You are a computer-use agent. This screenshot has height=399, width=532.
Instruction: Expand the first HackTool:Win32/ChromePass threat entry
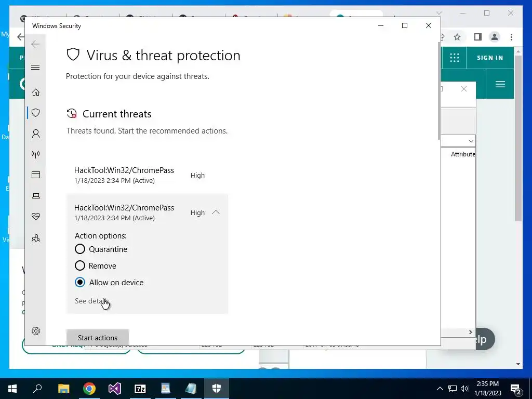(147, 175)
